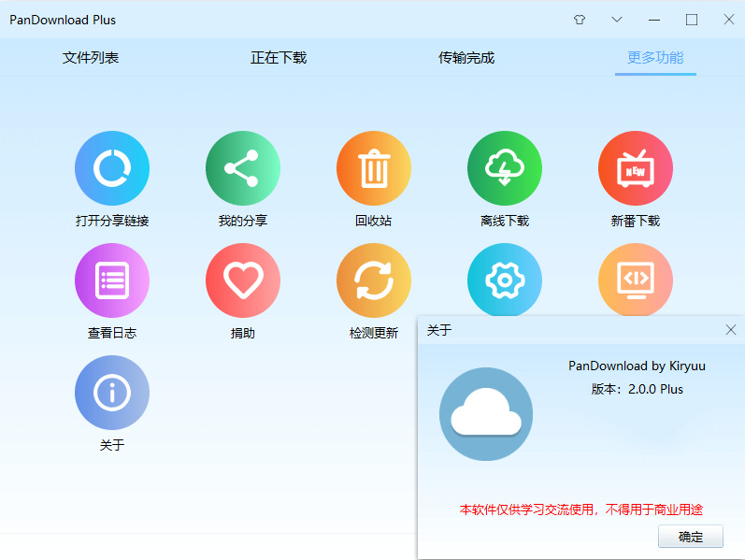Click the '版本: 2.0.0 Plus' text
The height and width of the screenshot is (560, 745).
click(637, 389)
